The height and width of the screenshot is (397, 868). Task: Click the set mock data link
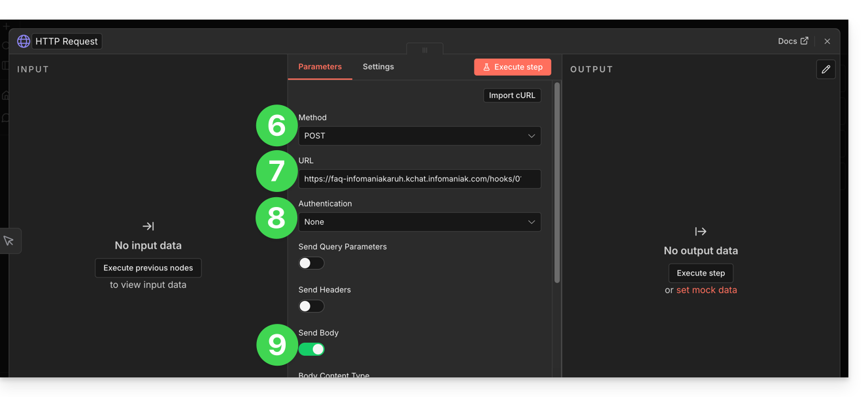[706, 290]
